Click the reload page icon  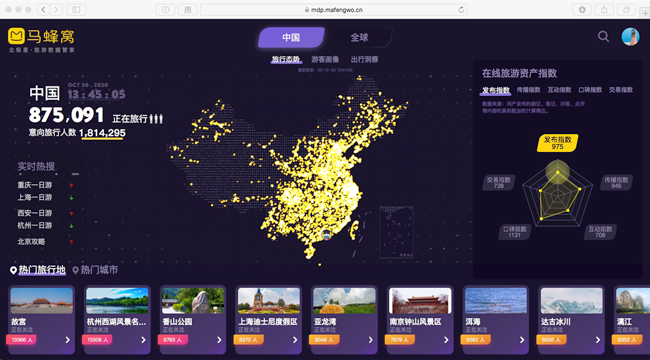click(x=461, y=10)
